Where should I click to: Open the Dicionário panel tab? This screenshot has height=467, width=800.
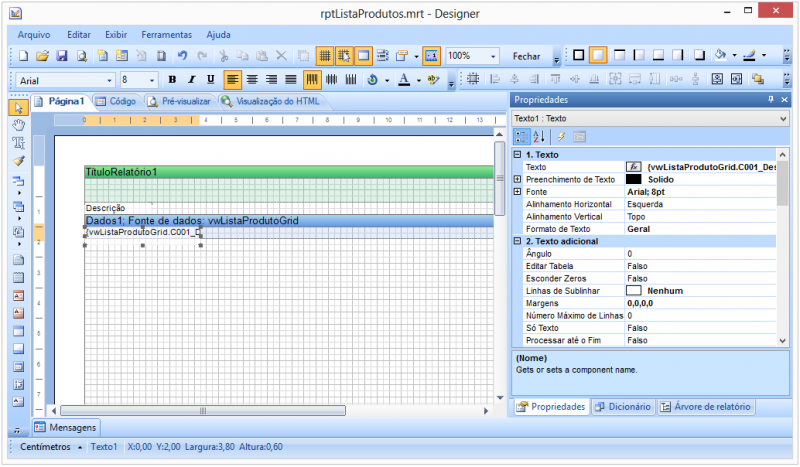[x=624, y=407]
